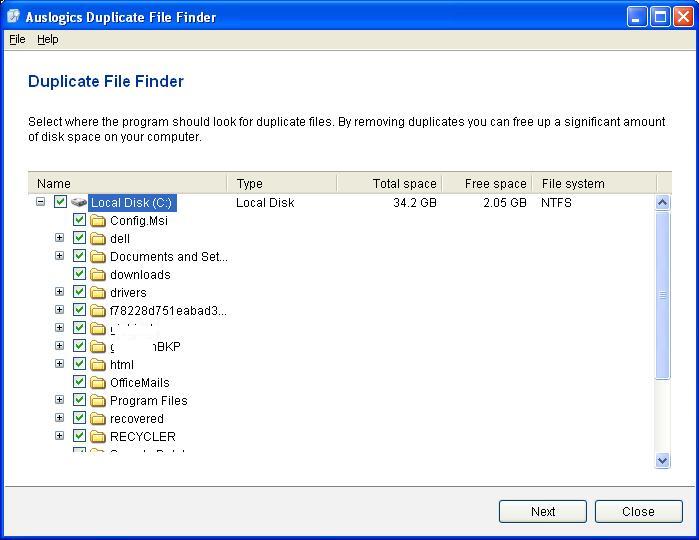This screenshot has height=540, width=699.
Task: Sort by the Free space column header
Action: tap(486, 183)
